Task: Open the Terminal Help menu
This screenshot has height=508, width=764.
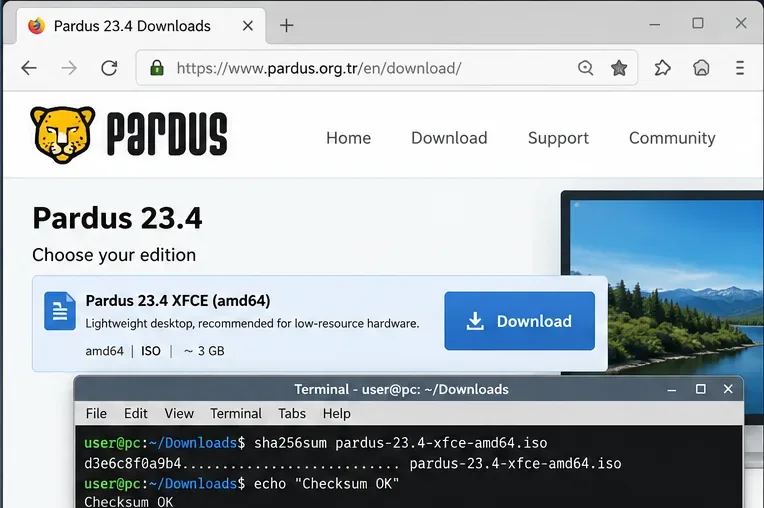Action: (x=337, y=414)
